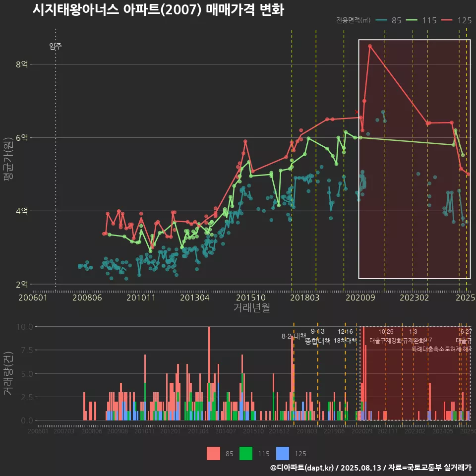Click the 2억 y-axis label

22,284
